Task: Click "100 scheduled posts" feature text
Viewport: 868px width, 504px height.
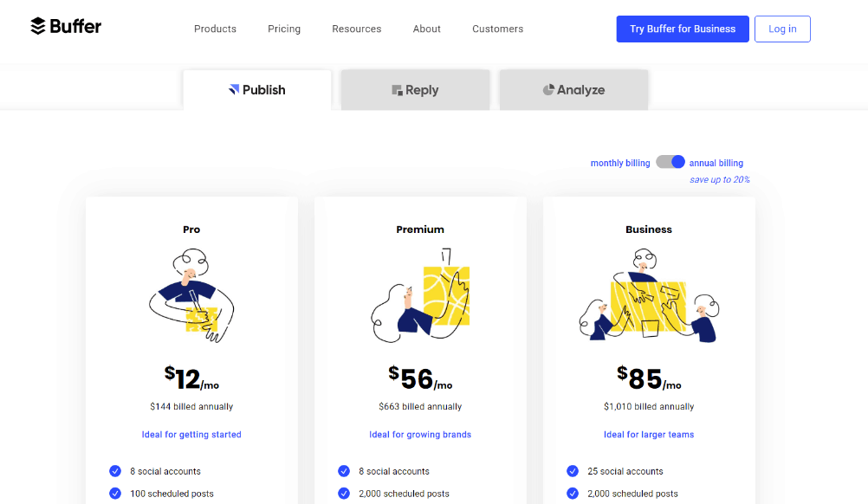Action: click(172, 494)
